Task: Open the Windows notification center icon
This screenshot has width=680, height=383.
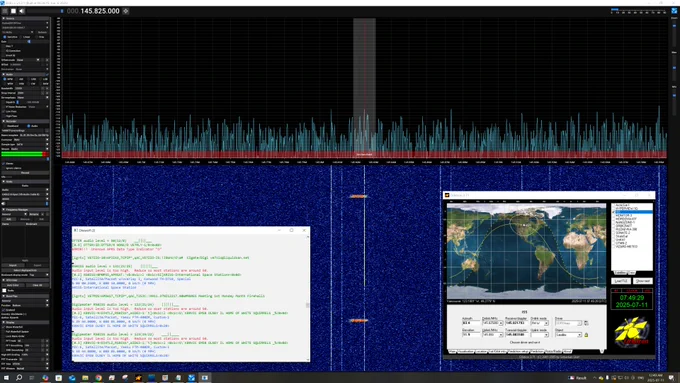Action: coord(671,378)
